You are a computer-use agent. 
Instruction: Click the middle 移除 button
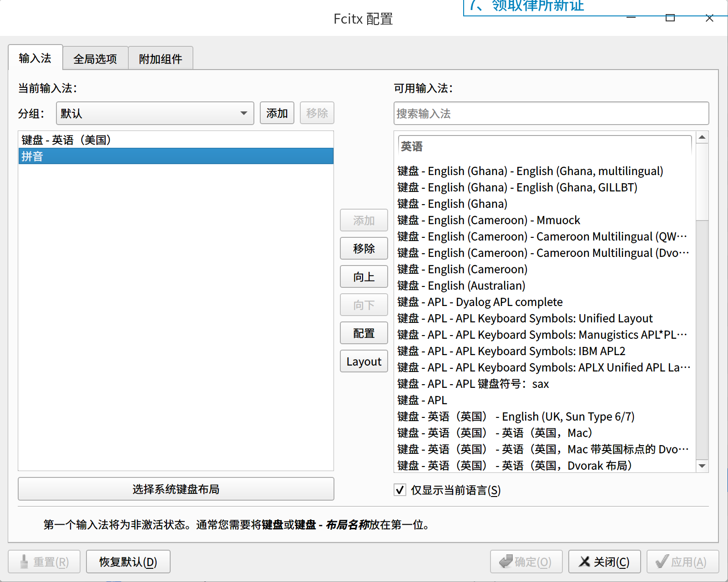click(364, 248)
